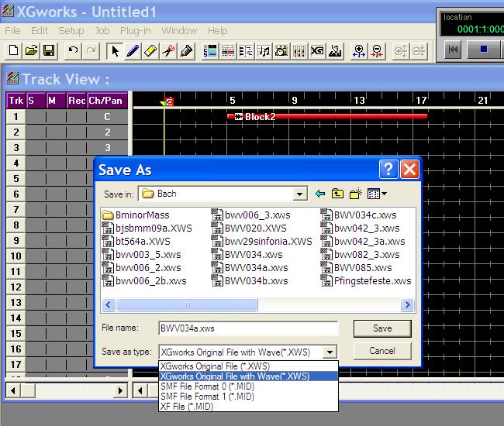
Task: Click the stop transport button
Action: (483, 50)
